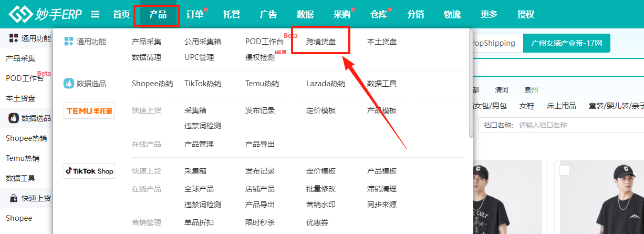Screen dimensions: 644x234
Task: Open TEMU 采集箱
Action: coord(195,110)
